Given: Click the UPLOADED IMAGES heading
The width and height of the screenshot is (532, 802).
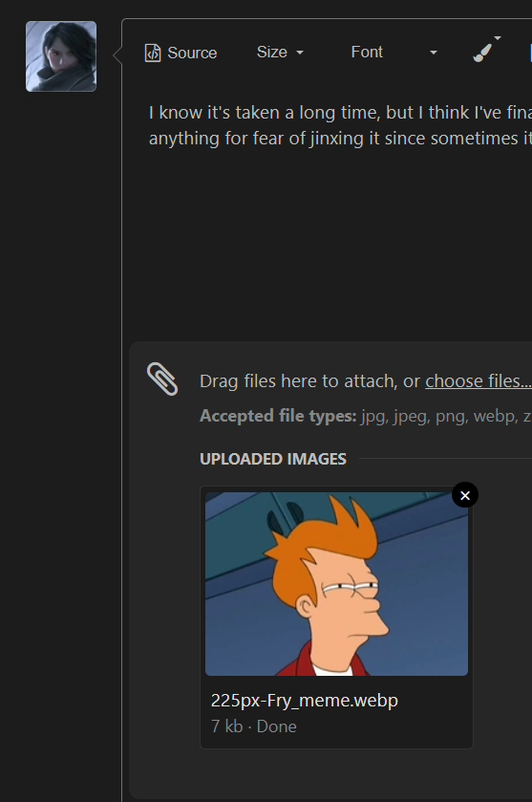Looking at the screenshot, I should (273, 459).
